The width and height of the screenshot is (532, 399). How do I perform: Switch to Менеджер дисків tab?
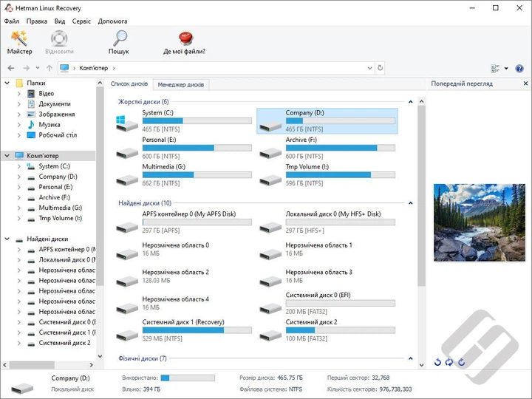[181, 85]
